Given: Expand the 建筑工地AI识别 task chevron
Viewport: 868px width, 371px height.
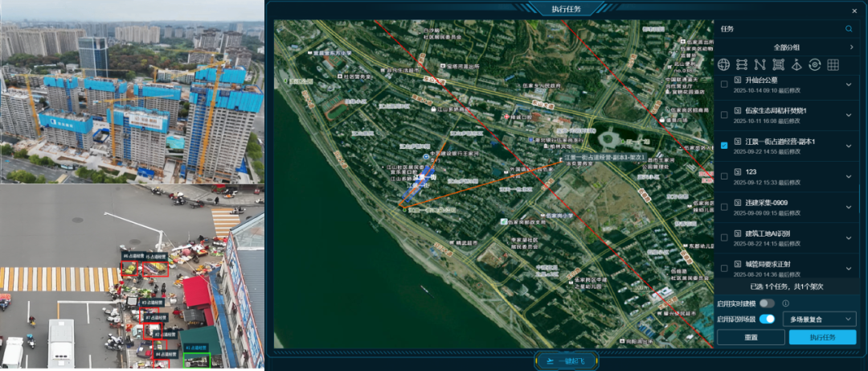Looking at the screenshot, I should coord(849,237).
